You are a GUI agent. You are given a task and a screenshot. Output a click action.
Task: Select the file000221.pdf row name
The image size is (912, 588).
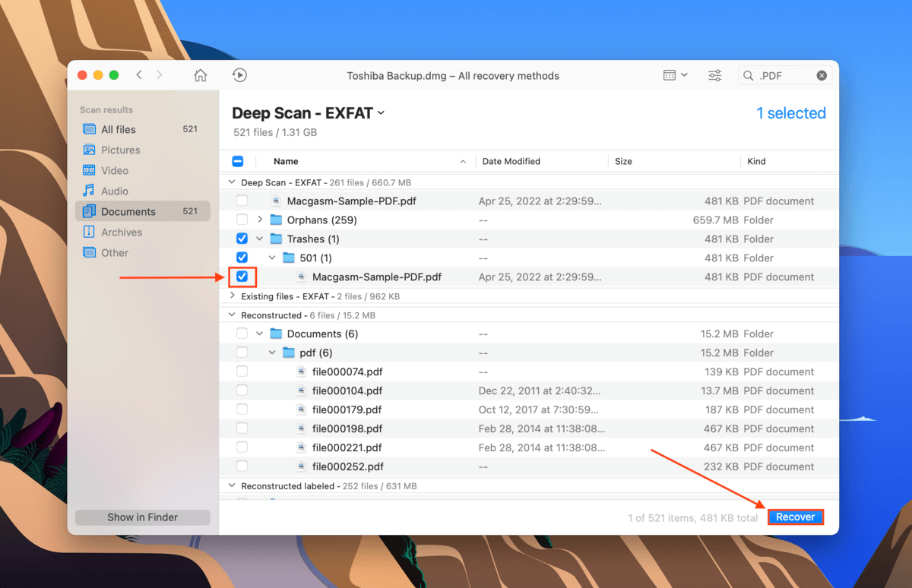click(347, 447)
